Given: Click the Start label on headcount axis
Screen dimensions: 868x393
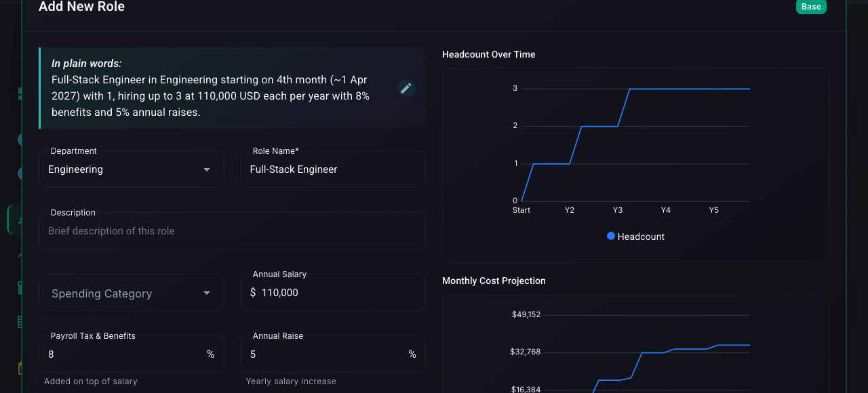Looking at the screenshot, I should [x=521, y=210].
